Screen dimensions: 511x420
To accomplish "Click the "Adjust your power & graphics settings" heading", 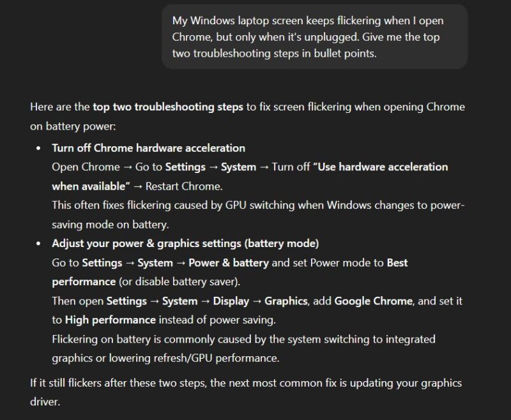I will pos(185,243).
